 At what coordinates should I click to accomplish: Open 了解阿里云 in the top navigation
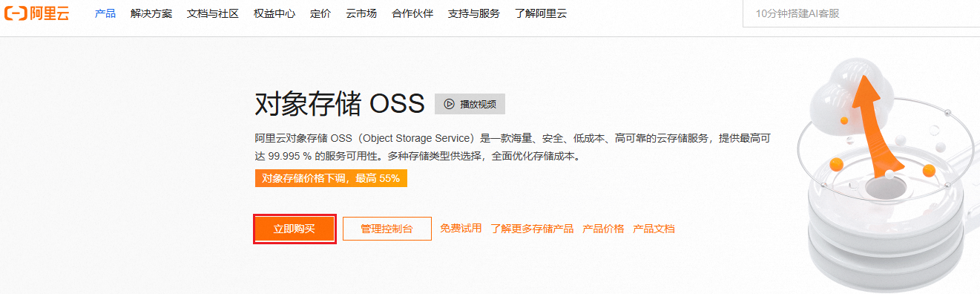tap(541, 13)
